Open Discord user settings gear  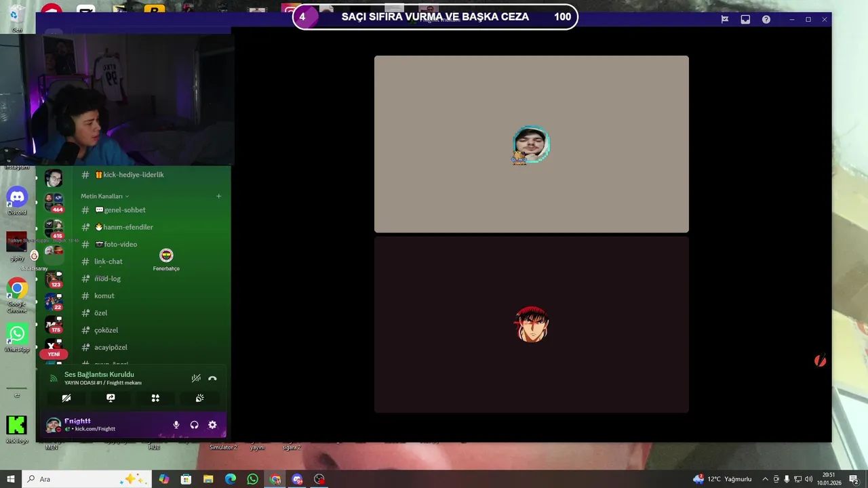[212, 425]
